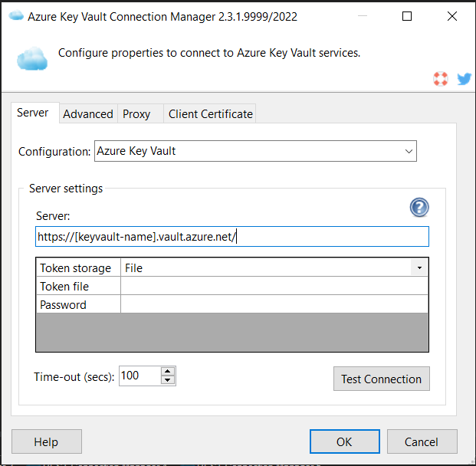
Task: Switch to the Advanced tab
Action: (x=88, y=113)
